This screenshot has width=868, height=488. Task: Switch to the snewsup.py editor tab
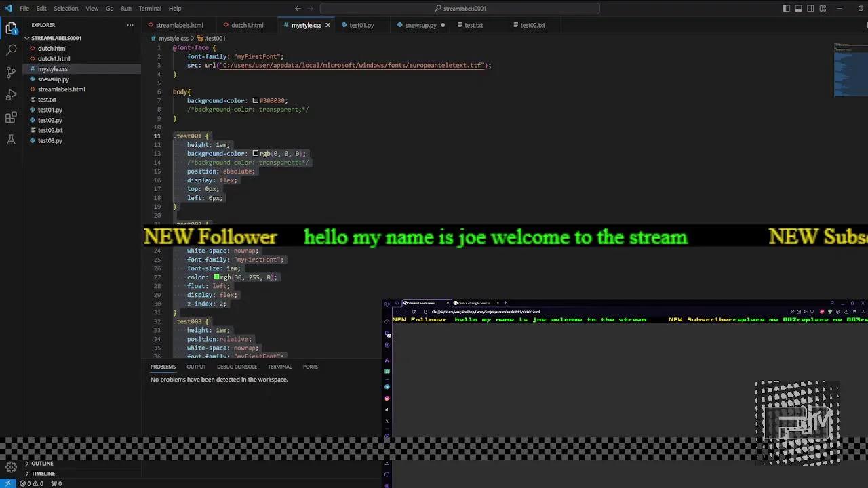pyautogui.click(x=420, y=25)
